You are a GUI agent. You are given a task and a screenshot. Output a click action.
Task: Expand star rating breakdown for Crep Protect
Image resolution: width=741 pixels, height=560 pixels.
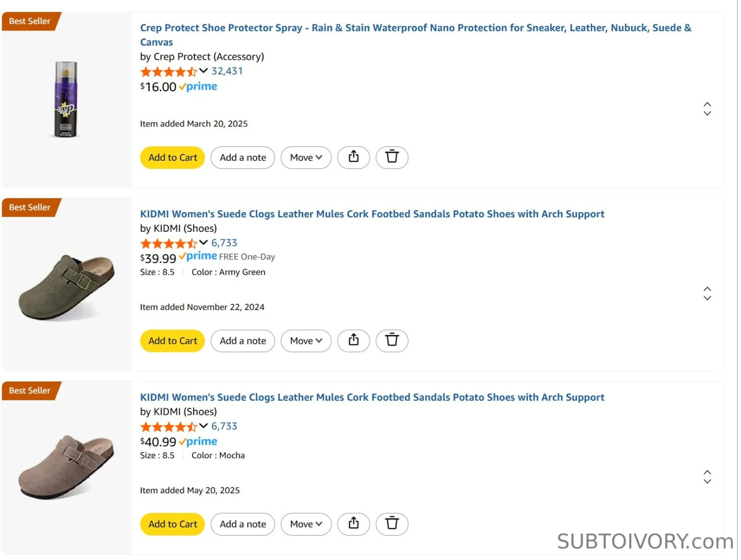(203, 71)
